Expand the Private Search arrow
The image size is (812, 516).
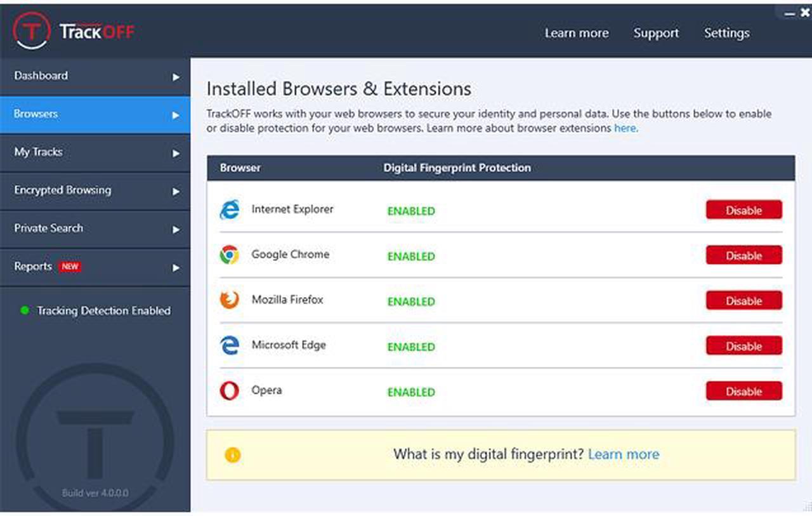[176, 230]
